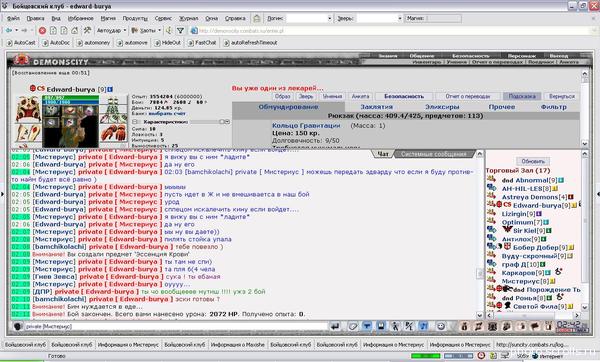The image size is (600, 362).
Task: Click the smiley face icon below the chat
Action: click(441, 326)
